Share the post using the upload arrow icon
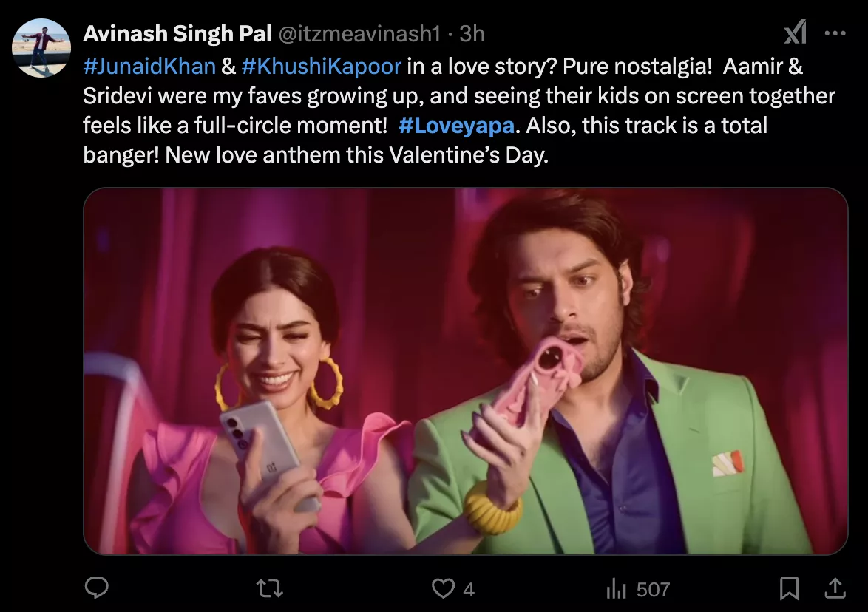 click(x=835, y=588)
